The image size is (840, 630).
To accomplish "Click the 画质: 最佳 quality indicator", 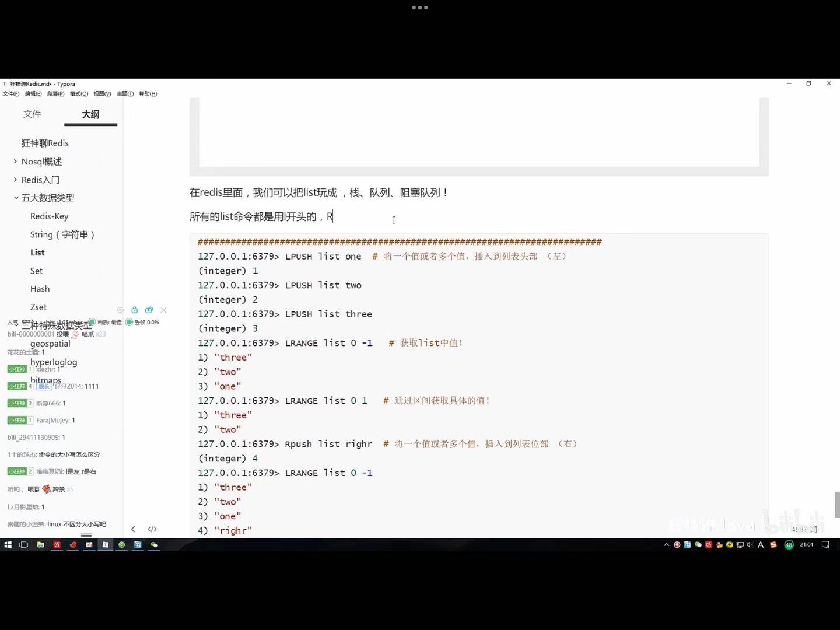I will (106, 323).
